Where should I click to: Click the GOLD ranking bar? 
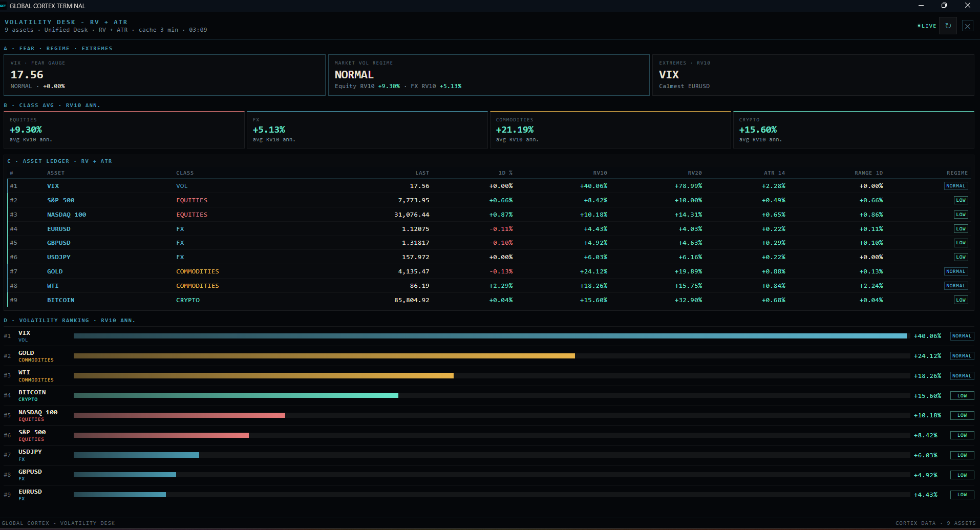tap(324, 356)
